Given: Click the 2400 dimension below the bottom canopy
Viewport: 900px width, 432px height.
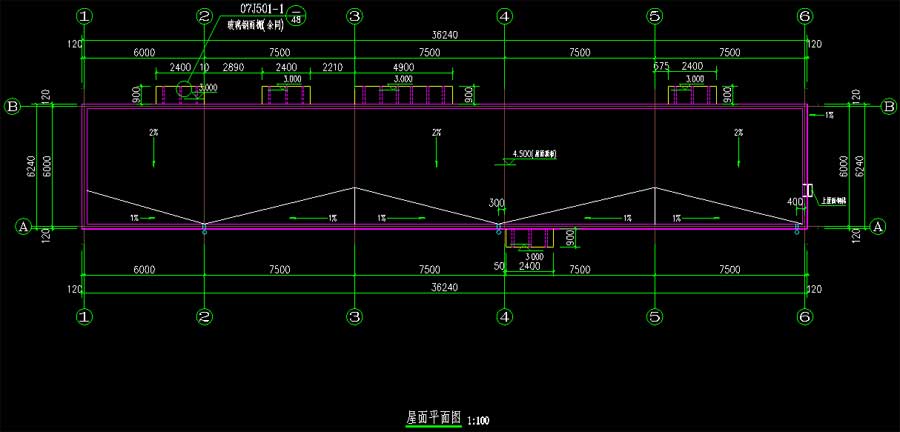Looking at the screenshot, I should pyautogui.click(x=528, y=266).
